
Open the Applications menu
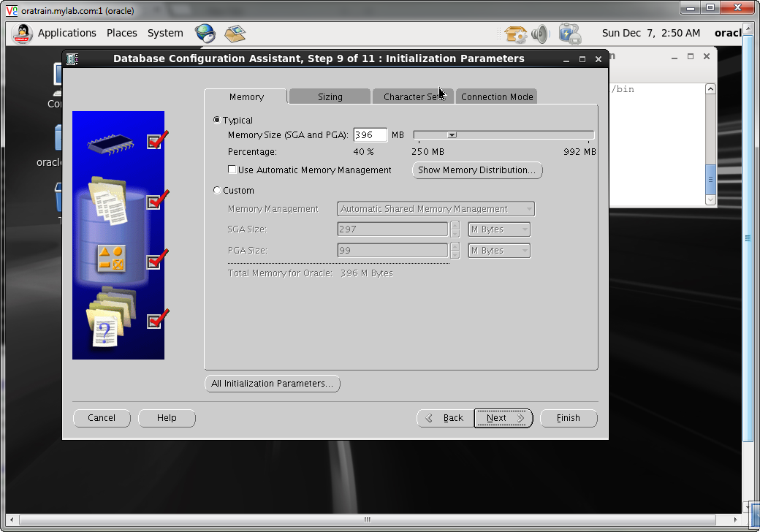click(67, 33)
